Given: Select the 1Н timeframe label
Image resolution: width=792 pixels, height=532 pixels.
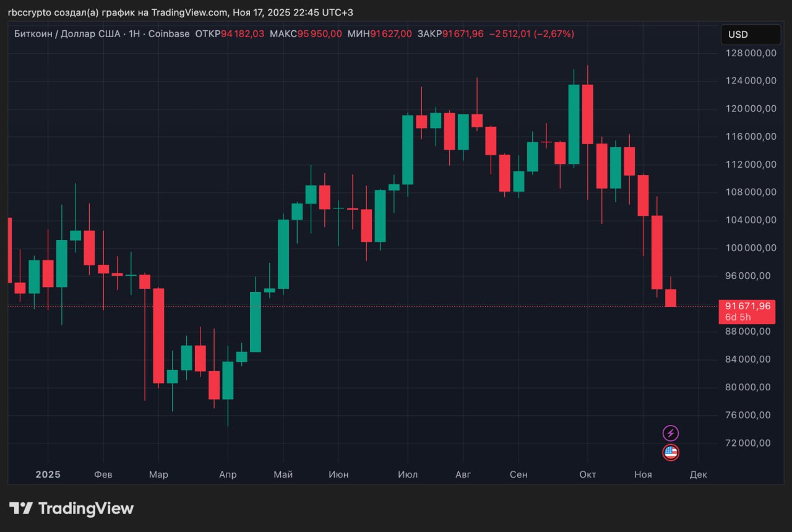Looking at the screenshot, I should click(x=133, y=34).
